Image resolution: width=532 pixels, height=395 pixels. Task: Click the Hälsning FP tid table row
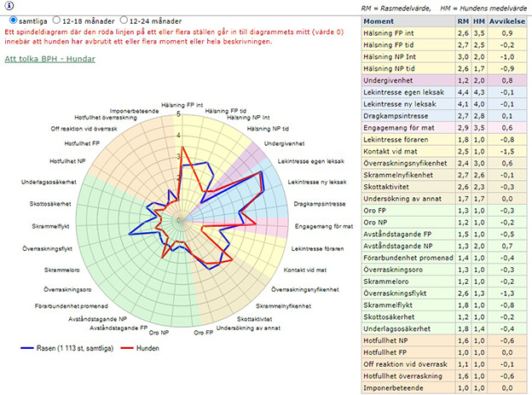point(444,45)
